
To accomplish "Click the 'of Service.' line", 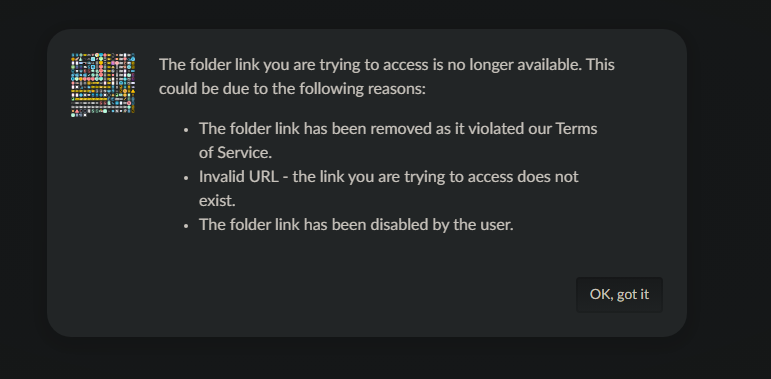I will (x=236, y=153).
